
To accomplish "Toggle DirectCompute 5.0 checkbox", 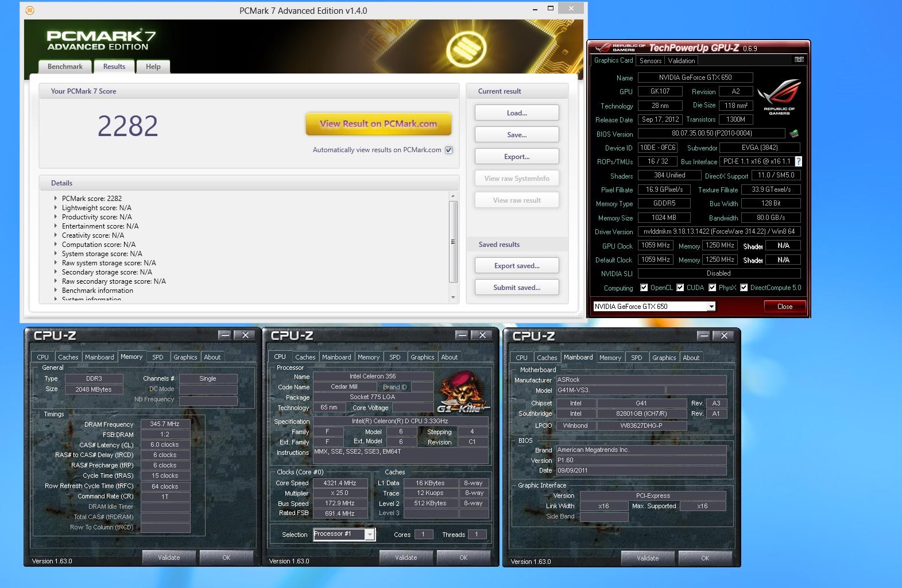I will pos(744,288).
